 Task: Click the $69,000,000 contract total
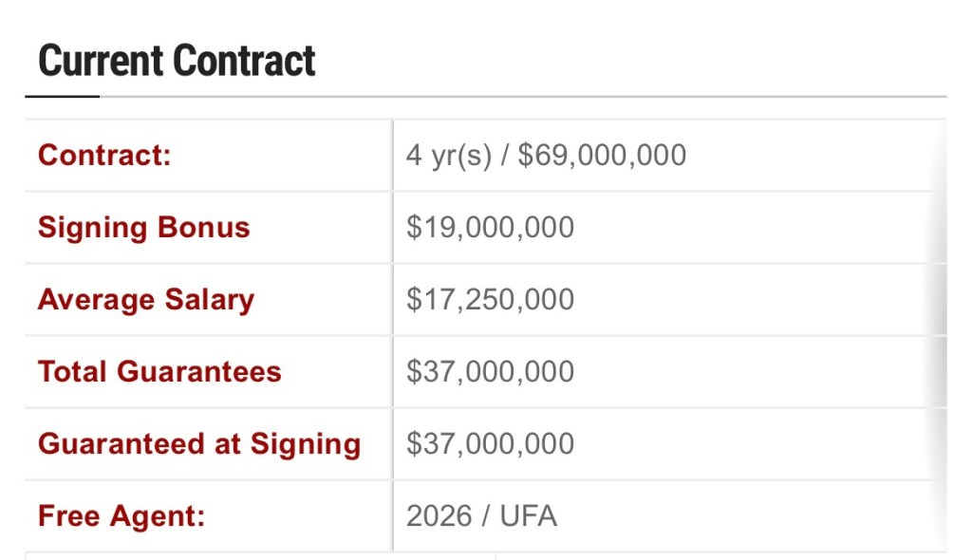602,155
